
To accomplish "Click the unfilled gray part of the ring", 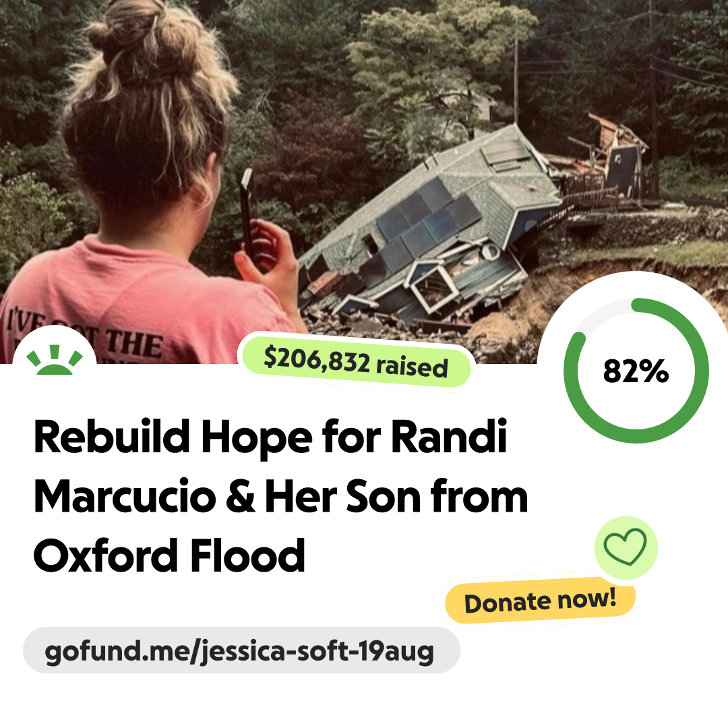I will tap(599, 314).
